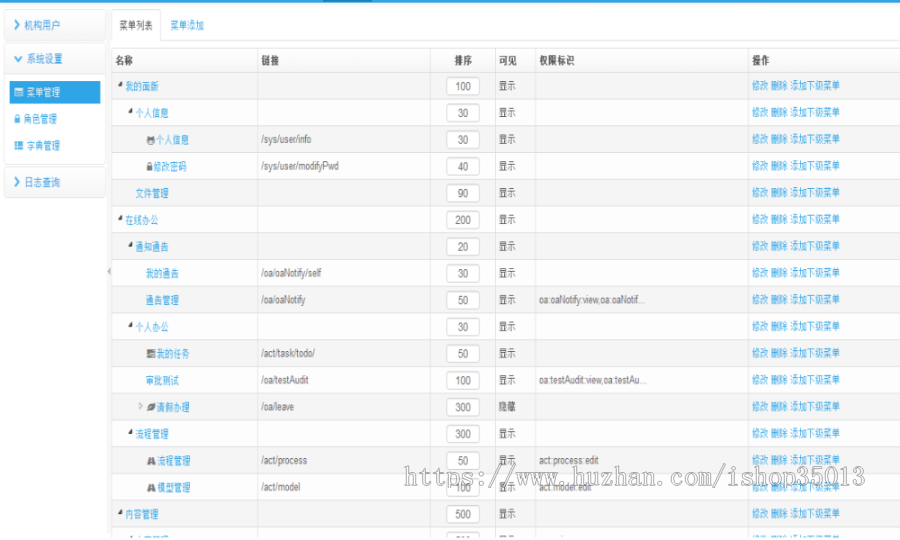The image size is (900, 540).
Task: Click the task icon before 我的任务
Action: tap(150, 354)
